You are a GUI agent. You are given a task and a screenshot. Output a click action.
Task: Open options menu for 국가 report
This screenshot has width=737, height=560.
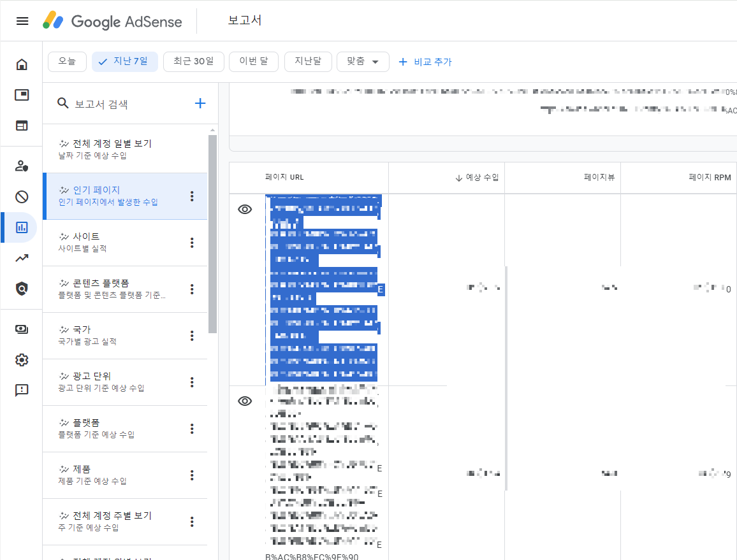(192, 336)
